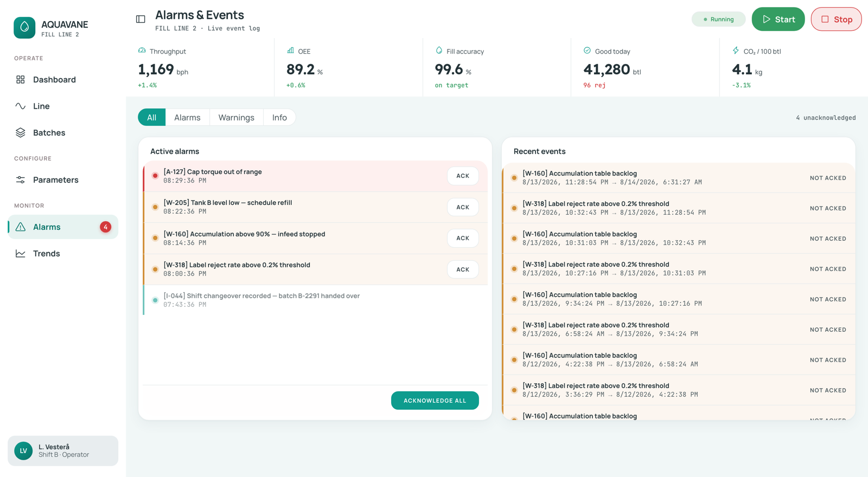Viewport: 868px width, 477px height.
Task: Acknowledge W-160 accumulation above 90% alarm
Action: pyautogui.click(x=463, y=238)
